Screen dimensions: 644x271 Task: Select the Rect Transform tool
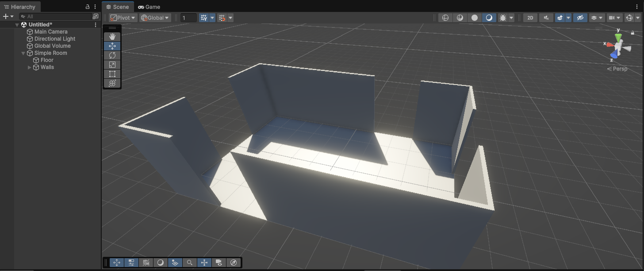(x=112, y=74)
